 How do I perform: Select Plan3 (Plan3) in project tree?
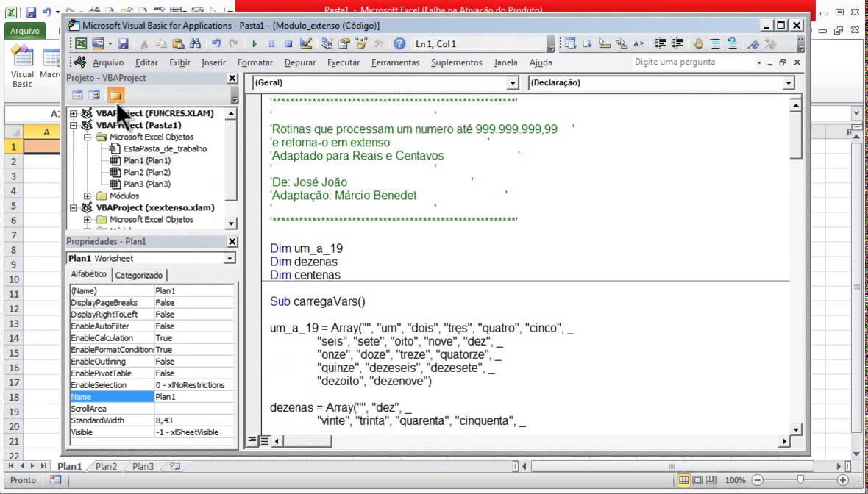[x=146, y=185]
